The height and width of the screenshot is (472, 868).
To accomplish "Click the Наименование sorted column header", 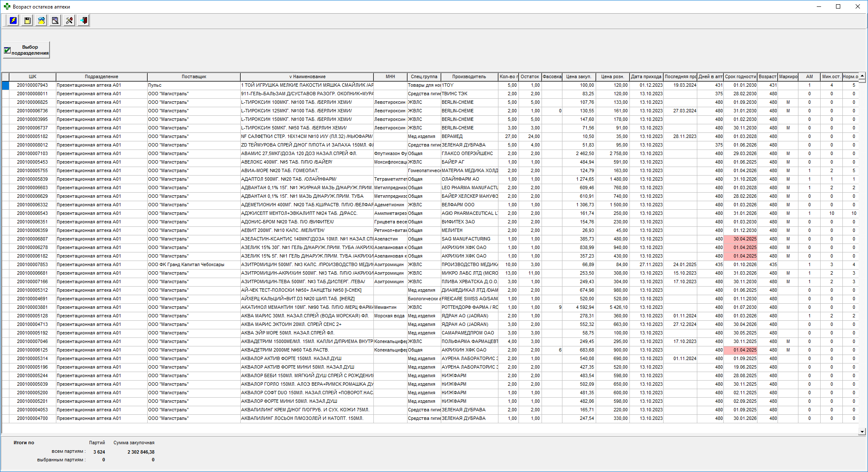I will tap(307, 77).
